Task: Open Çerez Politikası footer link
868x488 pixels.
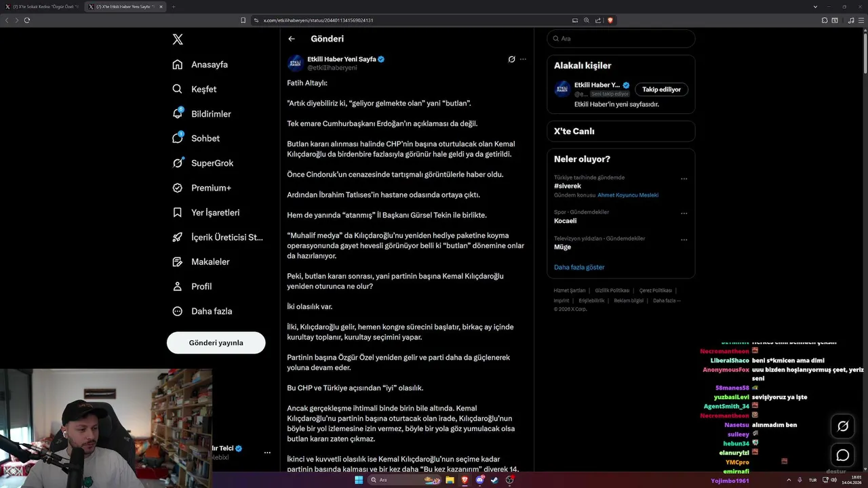Action: click(x=656, y=291)
